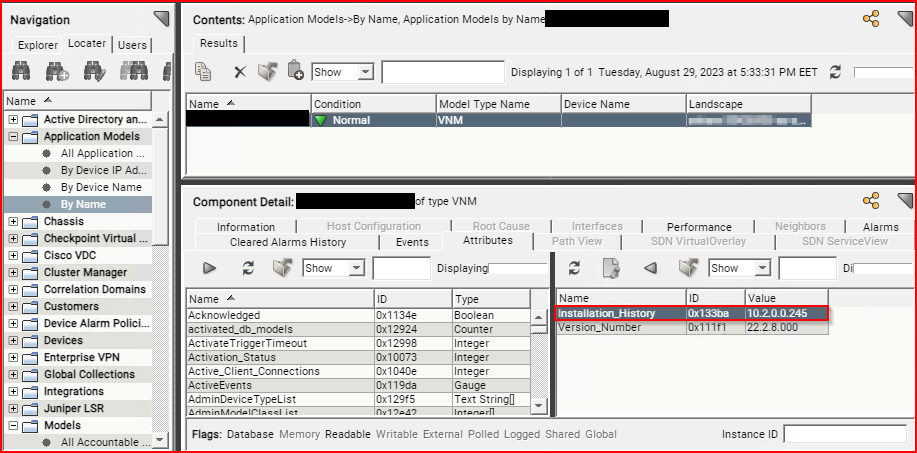Click the Instance ID input field

(x=844, y=434)
